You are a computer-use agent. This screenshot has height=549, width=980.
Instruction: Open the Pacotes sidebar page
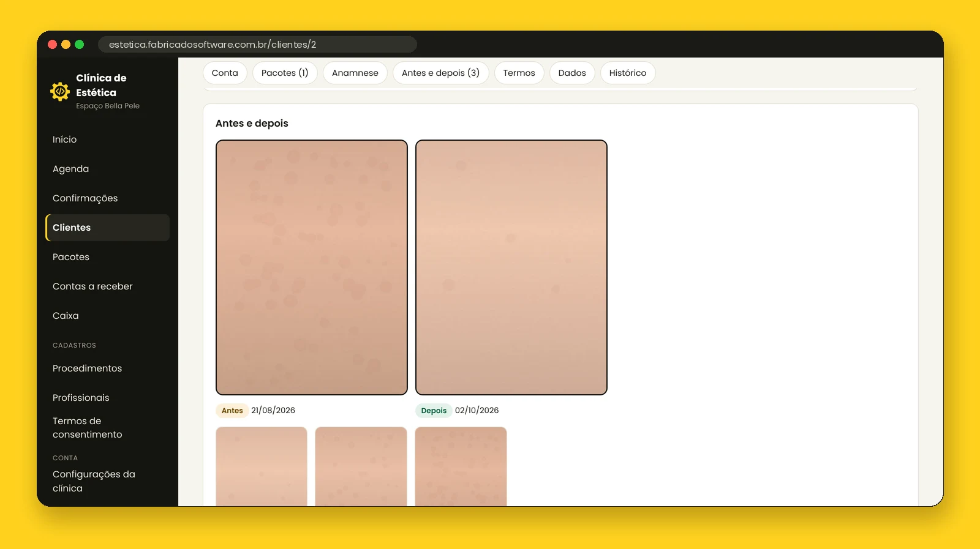107,257
